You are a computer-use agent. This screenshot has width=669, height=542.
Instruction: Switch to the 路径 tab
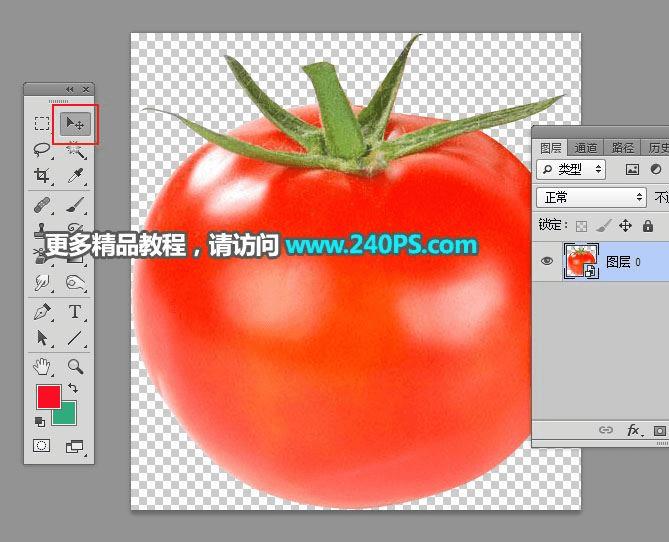(622, 148)
